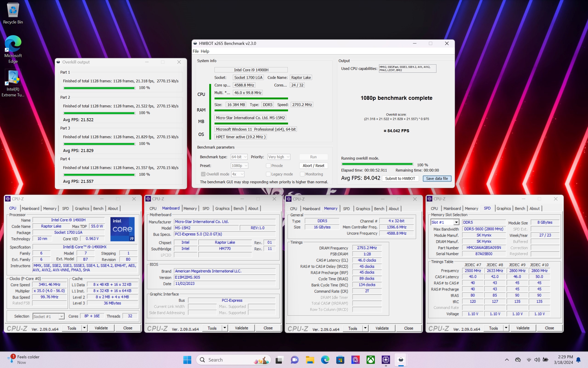Screen dimensions: 588x368
Task: Open Task View on the taskbar
Action: click(279, 360)
